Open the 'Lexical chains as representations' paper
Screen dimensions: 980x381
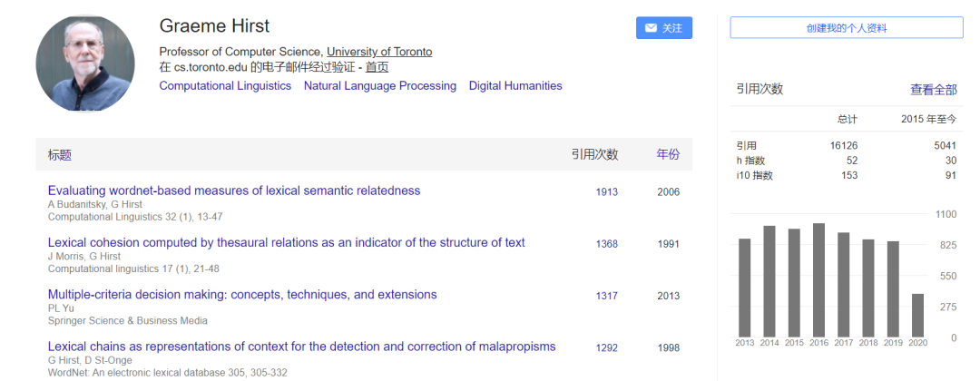[301, 347]
